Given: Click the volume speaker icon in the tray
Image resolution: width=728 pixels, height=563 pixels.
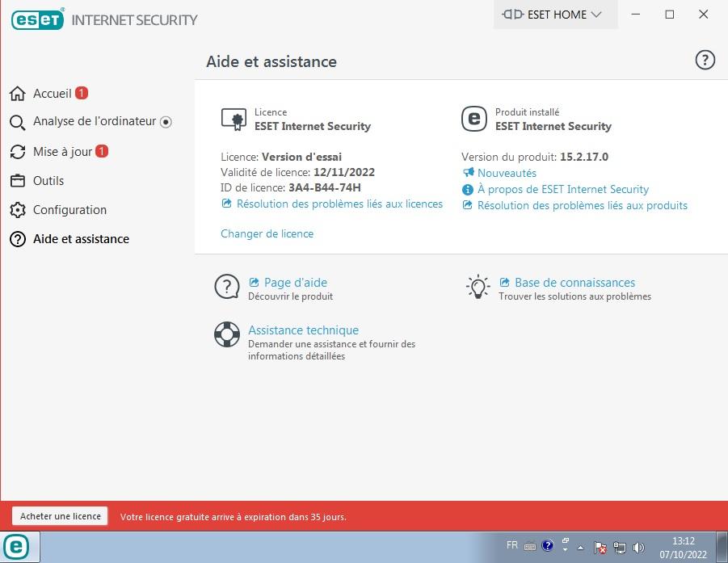Looking at the screenshot, I should coord(639,548).
